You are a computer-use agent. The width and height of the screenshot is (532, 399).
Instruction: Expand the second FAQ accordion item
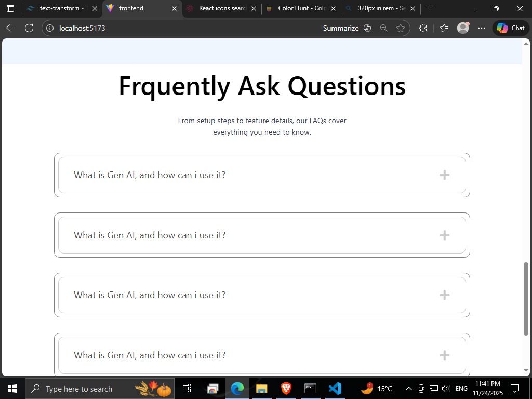(x=445, y=235)
